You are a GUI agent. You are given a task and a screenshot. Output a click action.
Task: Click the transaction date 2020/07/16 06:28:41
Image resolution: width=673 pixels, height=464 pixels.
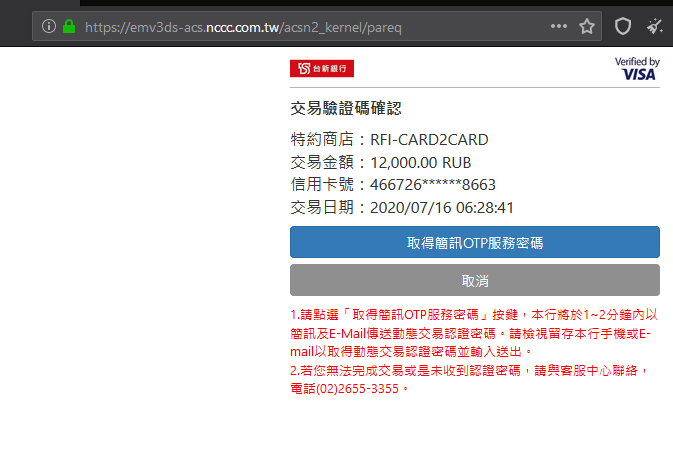point(441,208)
